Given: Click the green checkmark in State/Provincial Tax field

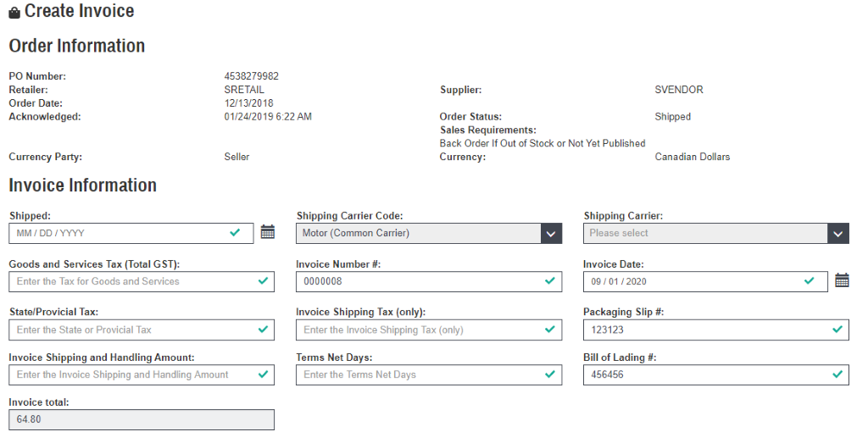Looking at the screenshot, I should pyautogui.click(x=263, y=329).
